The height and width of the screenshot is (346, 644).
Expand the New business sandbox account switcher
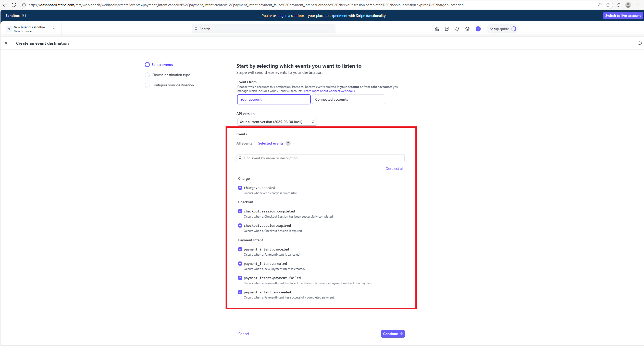tap(31, 29)
